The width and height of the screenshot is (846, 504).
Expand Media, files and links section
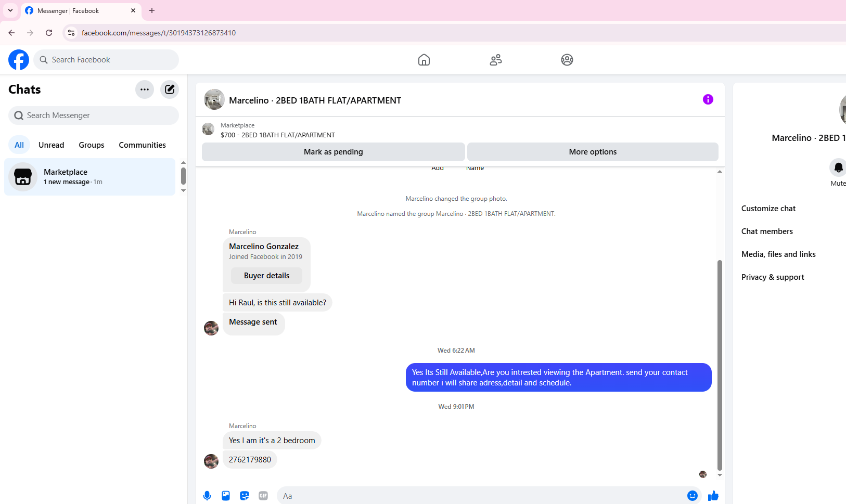point(778,254)
